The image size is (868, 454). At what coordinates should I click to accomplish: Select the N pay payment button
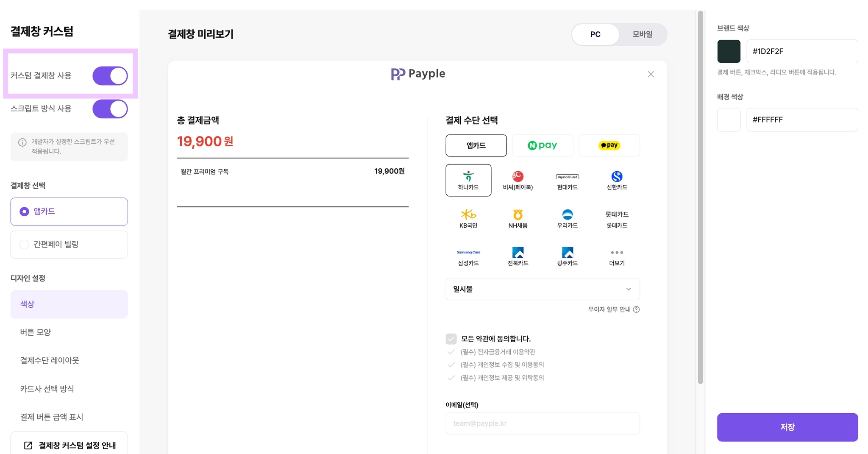(542, 145)
